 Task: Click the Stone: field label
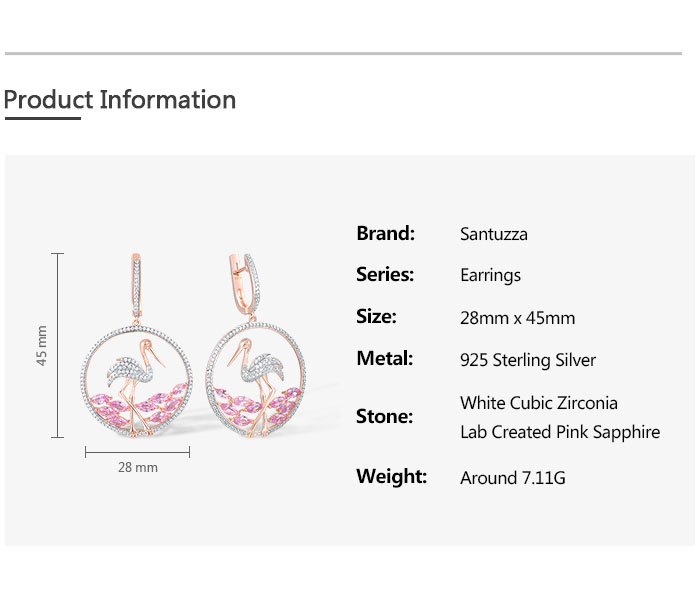(384, 416)
